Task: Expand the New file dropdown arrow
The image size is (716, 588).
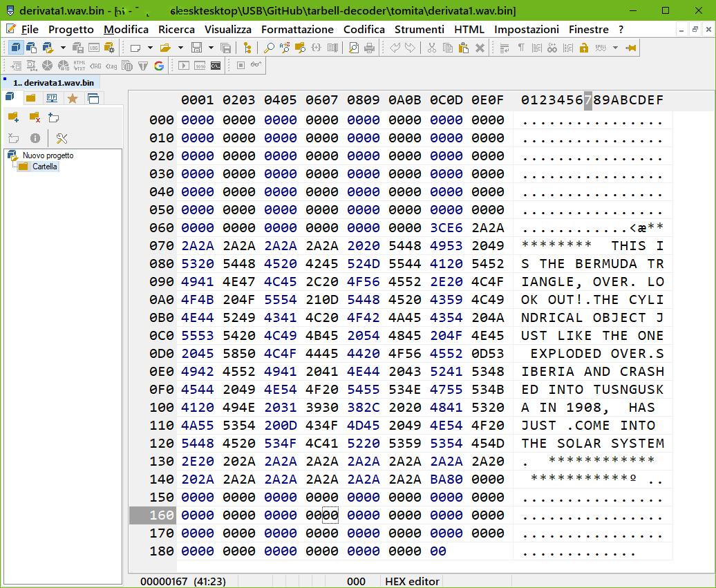Action: [x=150, y=48]
